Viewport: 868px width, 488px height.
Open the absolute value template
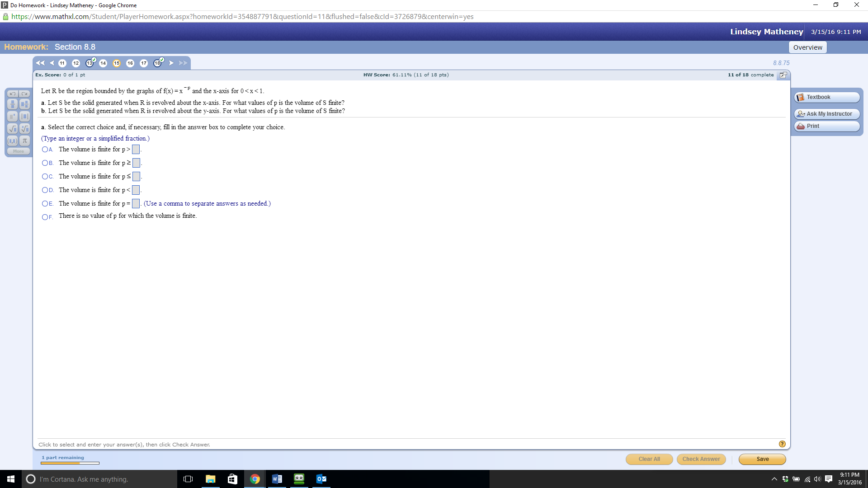coord(24,116)
